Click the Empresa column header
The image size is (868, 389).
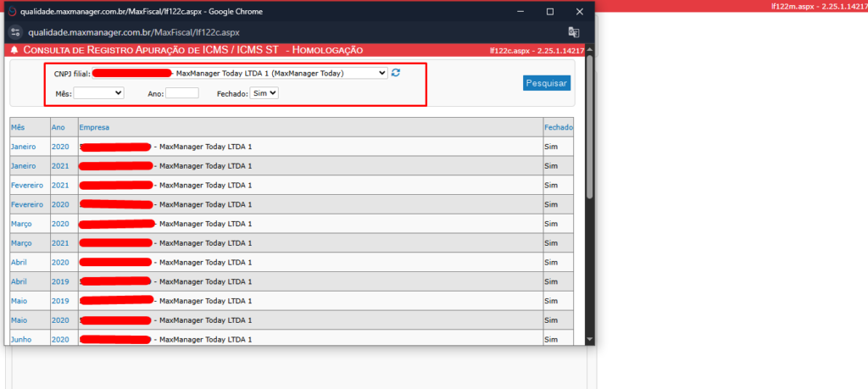coord(95,127)
